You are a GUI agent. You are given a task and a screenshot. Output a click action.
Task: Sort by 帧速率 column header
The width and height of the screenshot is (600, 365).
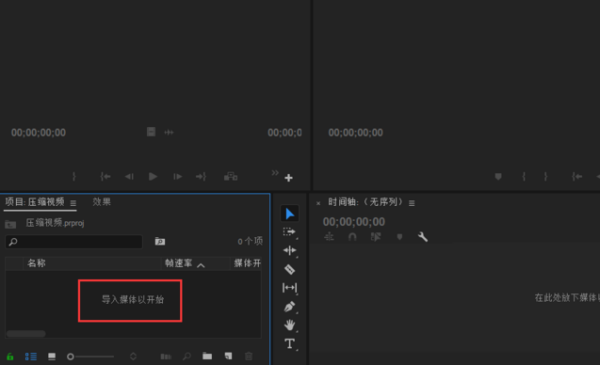(x=178, y=263)
